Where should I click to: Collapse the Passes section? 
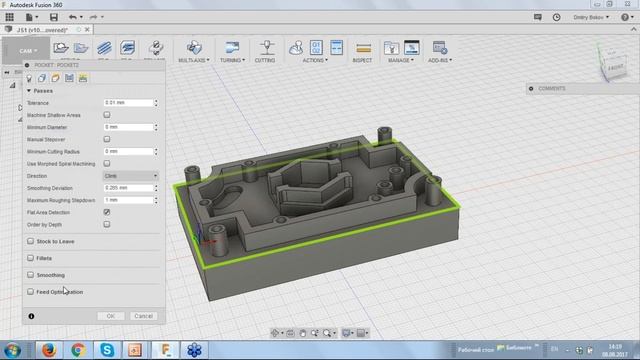click(x=29, y=91)
